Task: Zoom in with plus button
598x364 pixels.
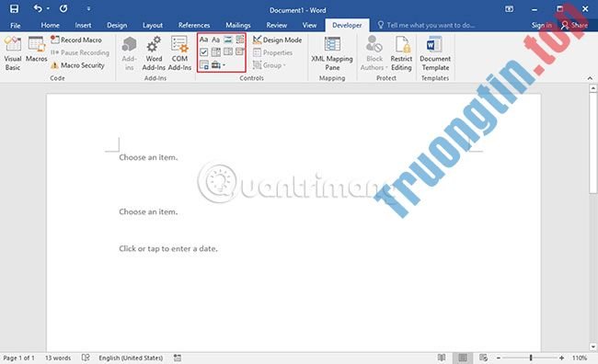Action: 562,358
